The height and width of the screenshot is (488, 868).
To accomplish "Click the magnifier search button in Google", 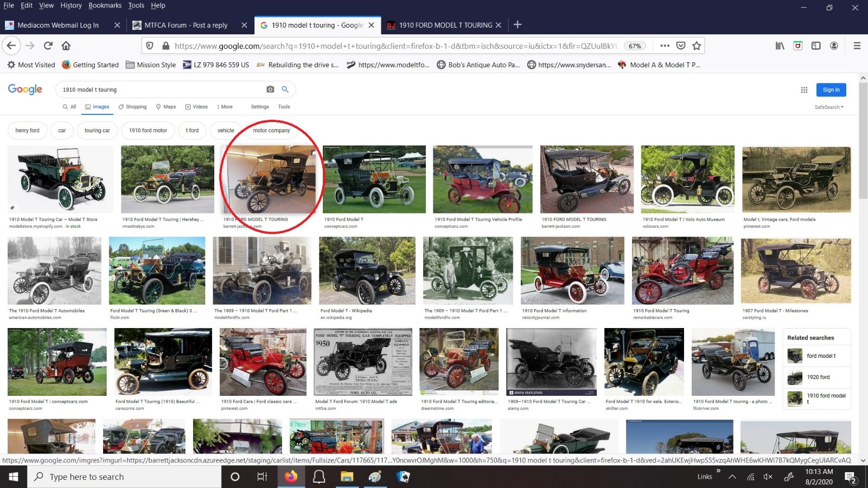I will [x=285, y=89].
